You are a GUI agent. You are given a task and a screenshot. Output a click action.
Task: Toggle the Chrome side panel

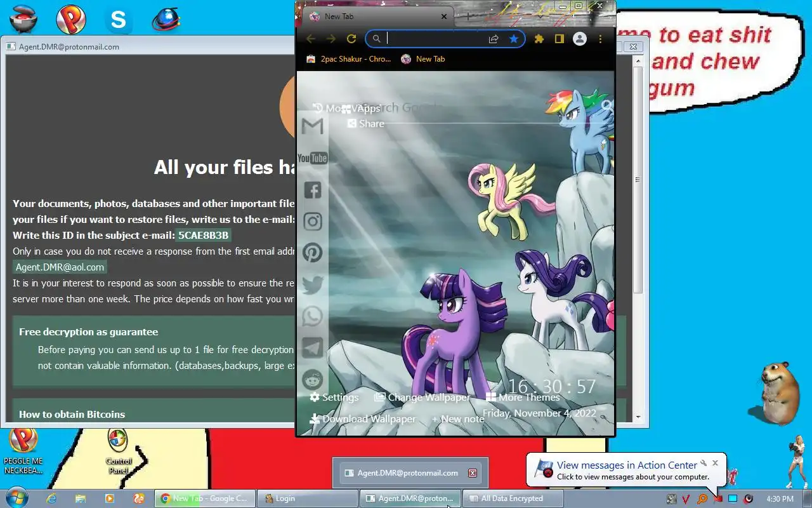(x=559, y=39)
